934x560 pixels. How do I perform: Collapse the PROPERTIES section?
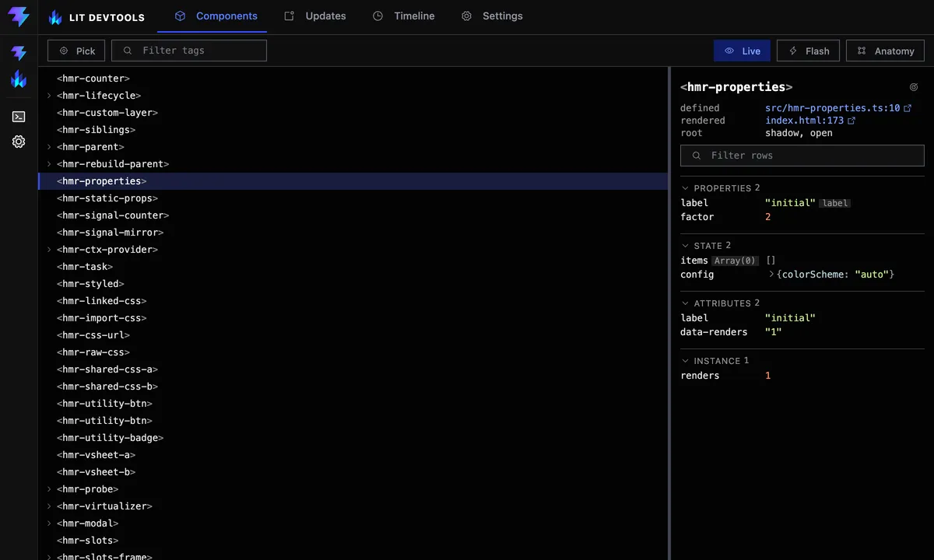[x=720, y=188]
